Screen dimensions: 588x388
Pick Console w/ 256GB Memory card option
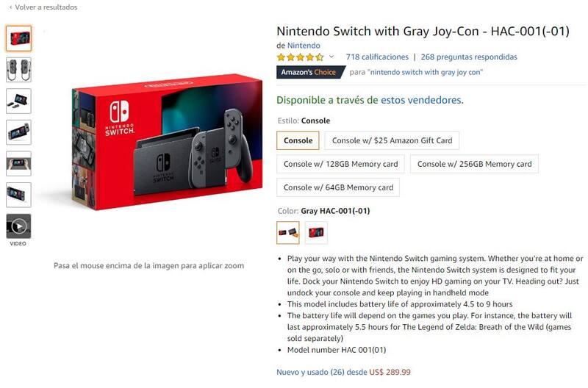[474, 164]
